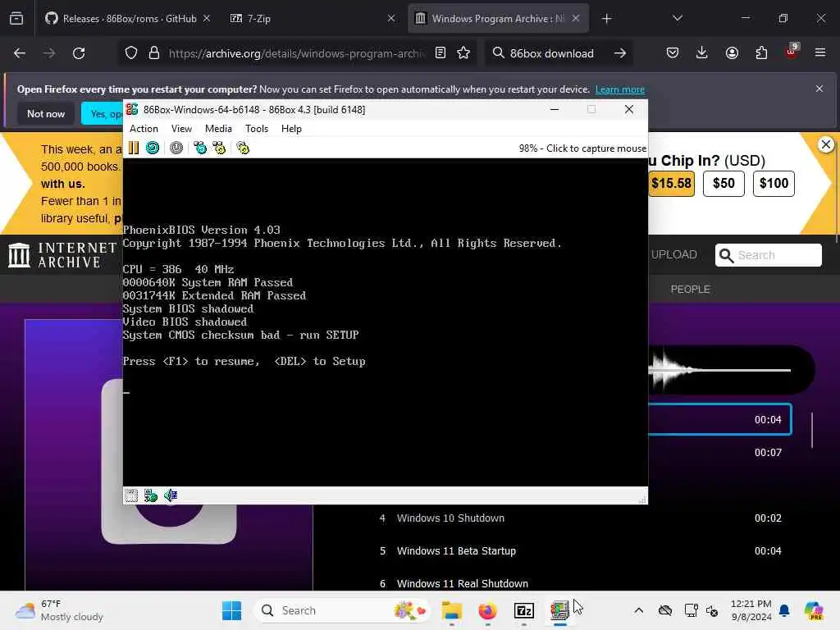Screen dimensions: 840x630
Task: Reload the current Firefox page
Action: point(79,53)
